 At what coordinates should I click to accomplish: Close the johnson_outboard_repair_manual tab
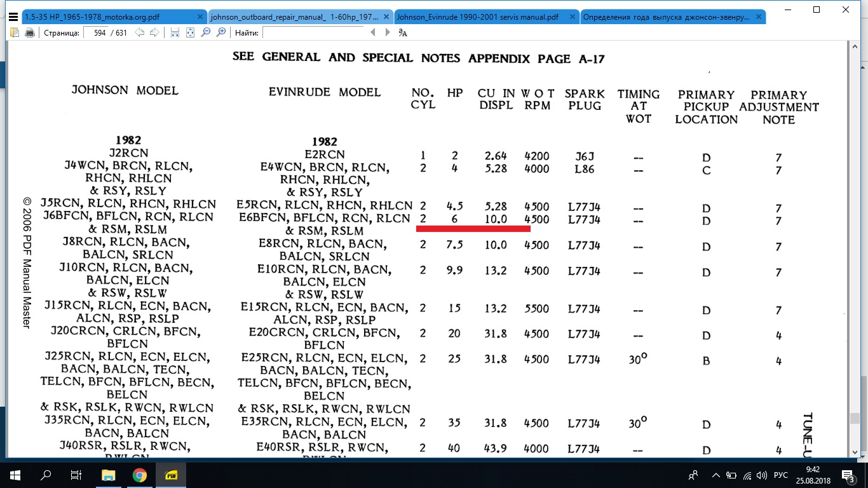(x=386, y=17)
